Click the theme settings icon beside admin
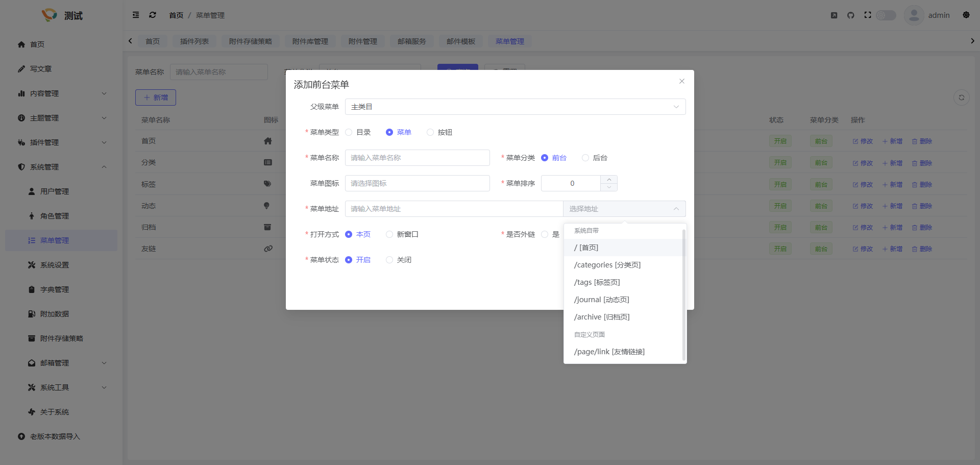This screenshot has width=980, height=465. 966,15
